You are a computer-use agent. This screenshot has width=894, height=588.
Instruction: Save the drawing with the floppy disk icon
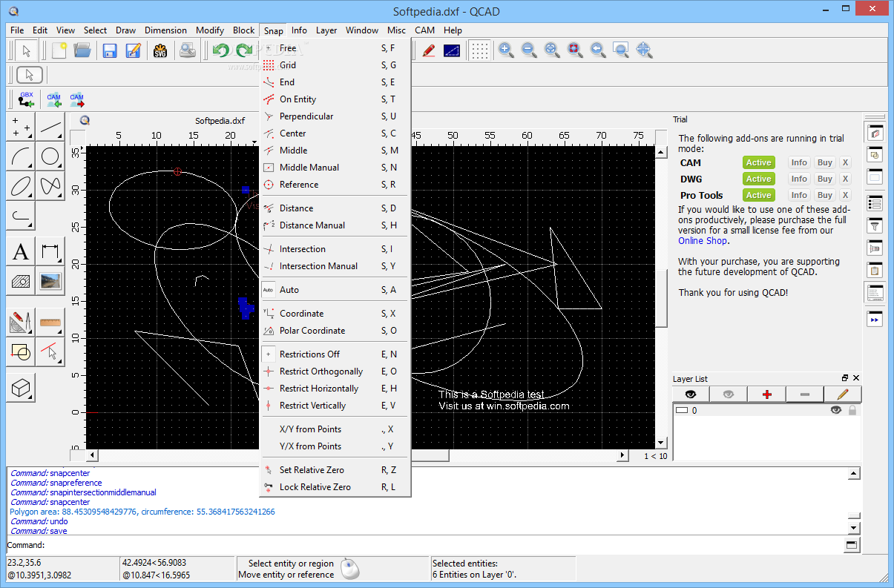tap(110, 50)
